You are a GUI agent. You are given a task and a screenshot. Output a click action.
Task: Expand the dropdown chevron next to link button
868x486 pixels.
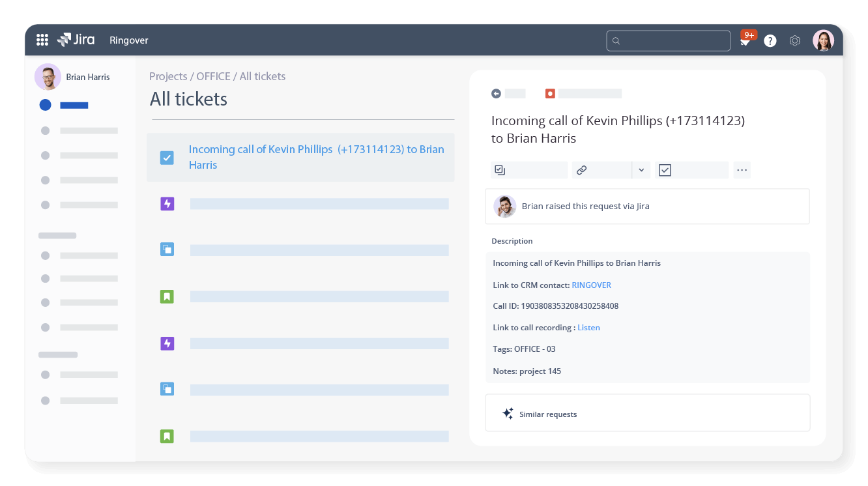[x=641, y=170]
